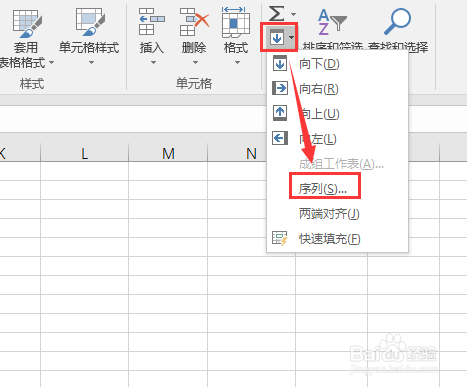Select column L header

(85, 153)
